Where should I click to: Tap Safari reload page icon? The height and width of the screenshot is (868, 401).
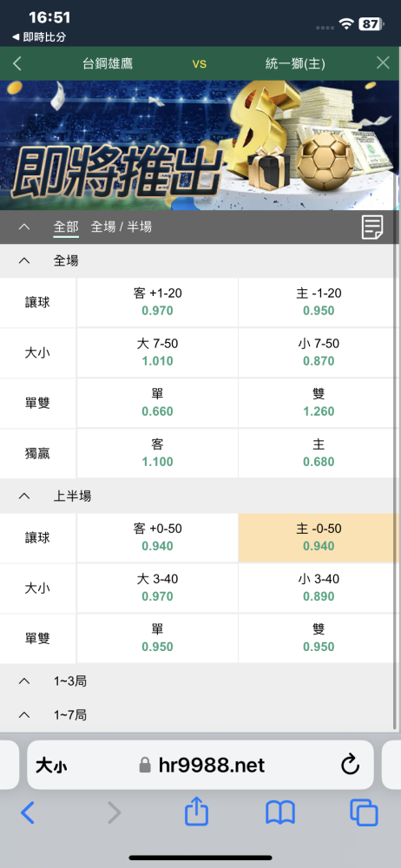[350, 765]
